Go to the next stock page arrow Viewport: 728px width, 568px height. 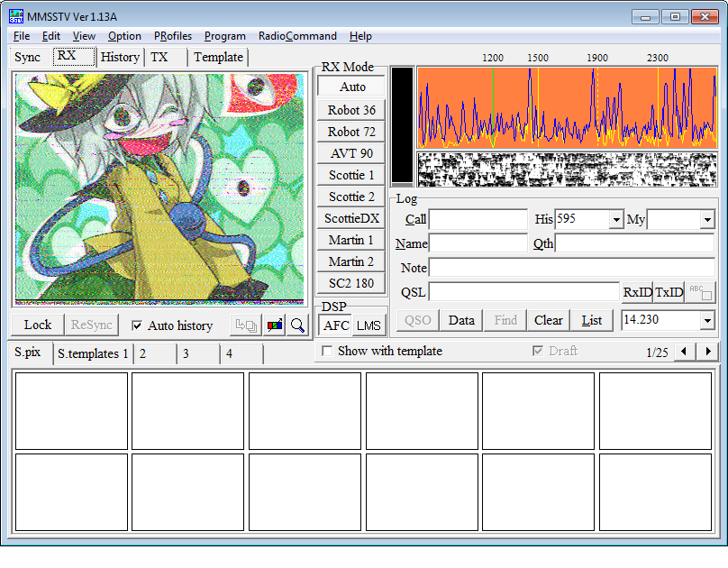[708, 351]
